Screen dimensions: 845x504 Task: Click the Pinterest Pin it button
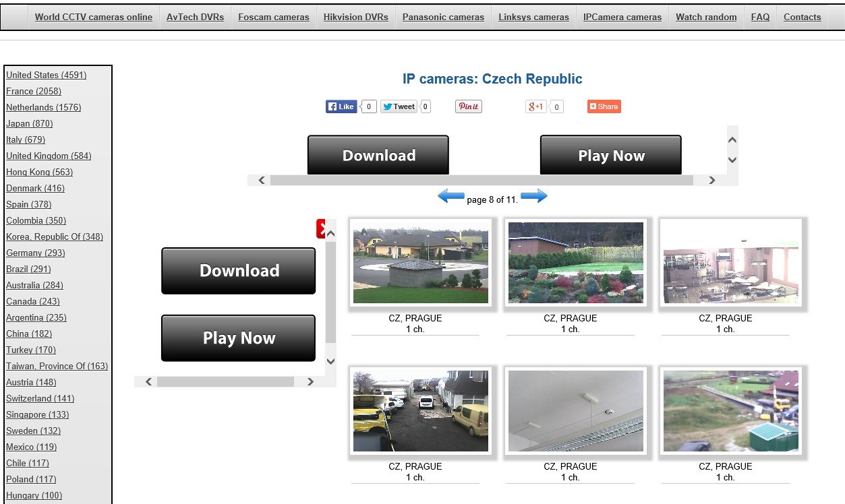468,106
